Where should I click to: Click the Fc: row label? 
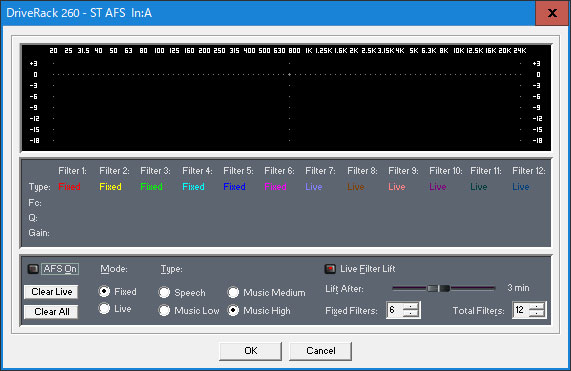35,203
